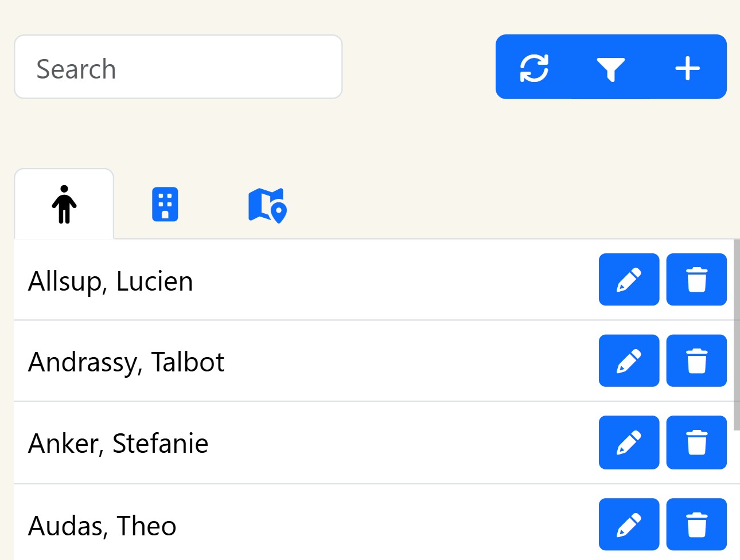The width and height of the screenshot is (740, 560).
Task: Delete Allsup, Lucien entry
Action: tap(696, 280)
